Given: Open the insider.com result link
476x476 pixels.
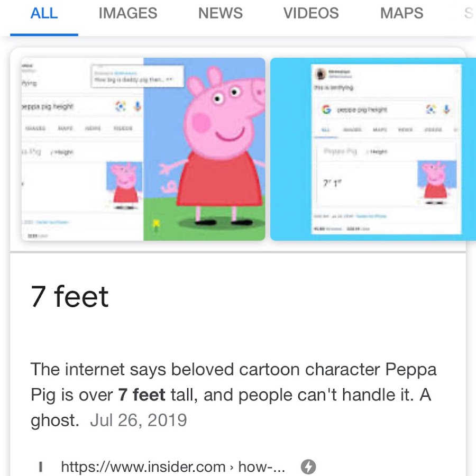Looking at the screenshot, I should coord(173,467).
